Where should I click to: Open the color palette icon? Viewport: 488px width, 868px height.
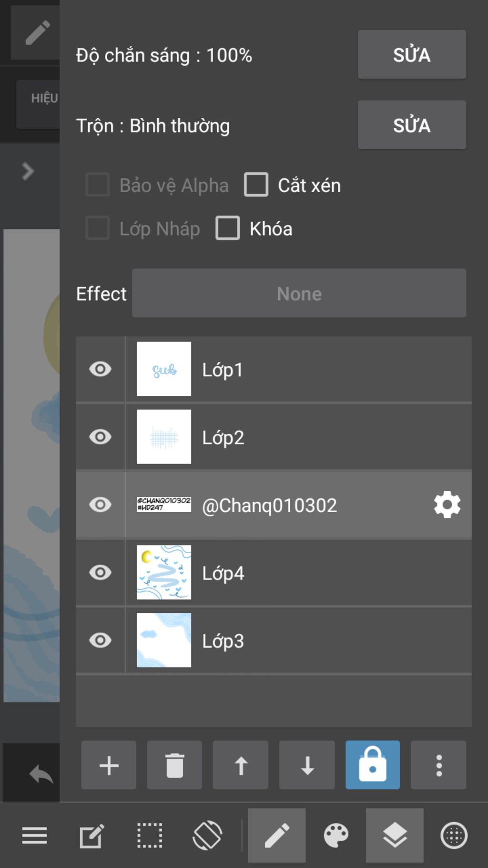(x=336, y=835)
